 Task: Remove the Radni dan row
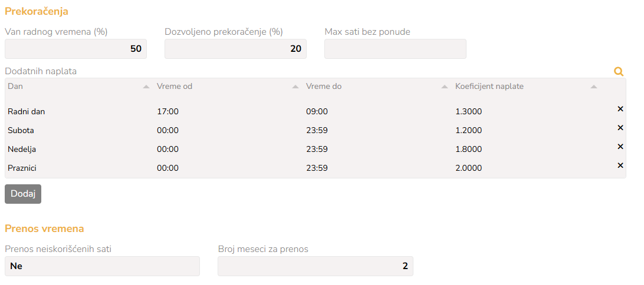coord(620,109)
